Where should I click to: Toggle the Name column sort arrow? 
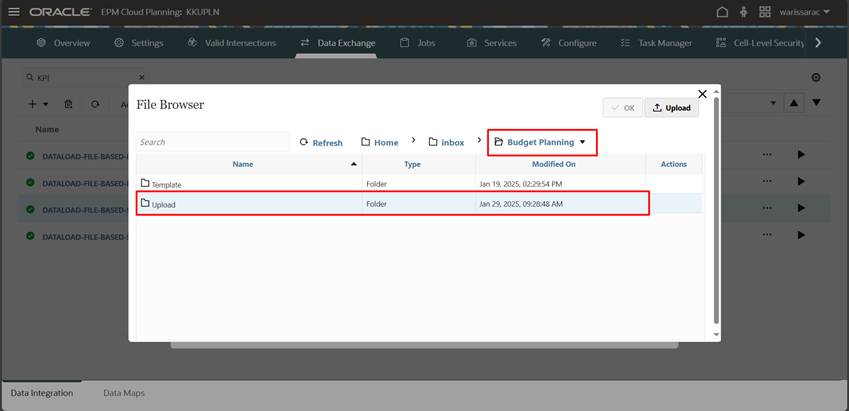point(354,164)
